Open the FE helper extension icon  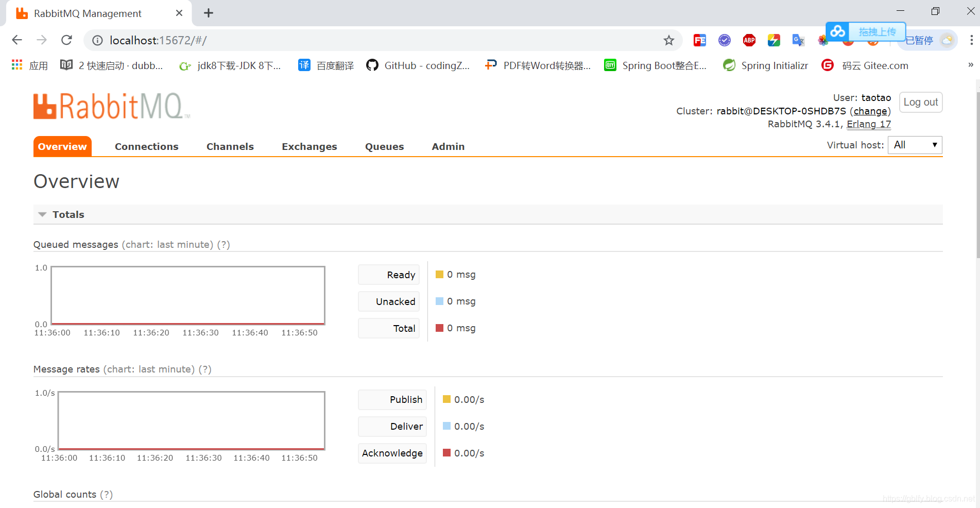pos(699,40)
